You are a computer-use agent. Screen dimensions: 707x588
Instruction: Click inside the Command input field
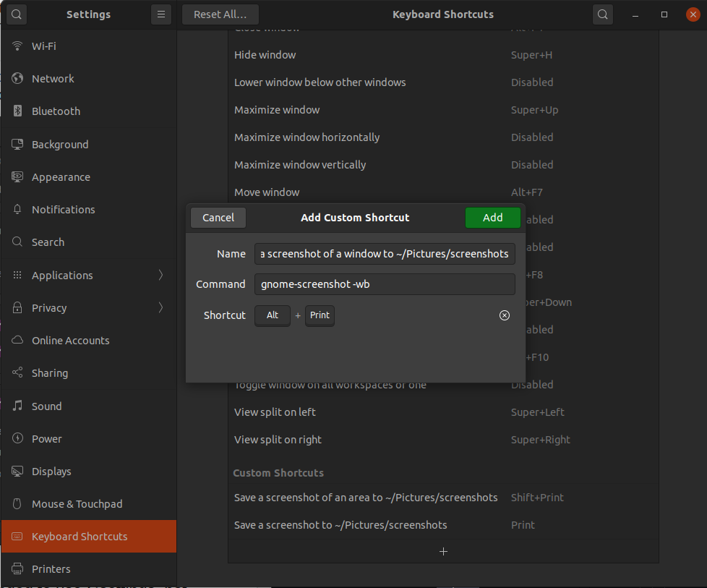[x=384, y=284]
